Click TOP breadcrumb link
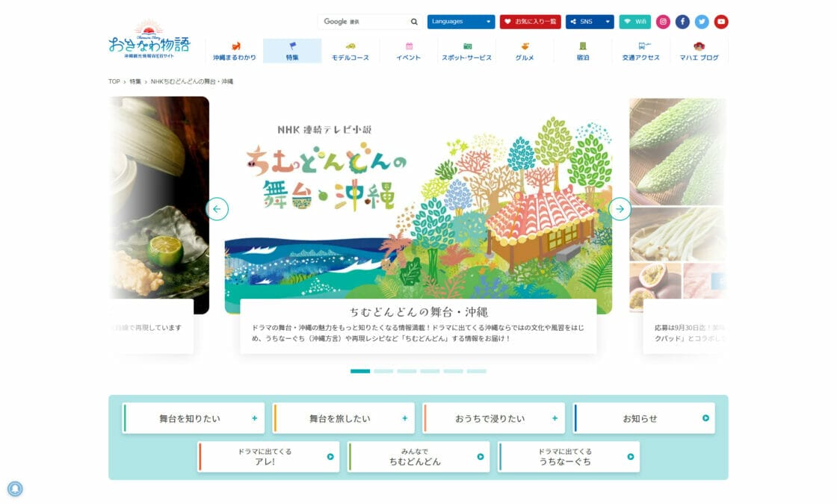The width and height of the screenshot is (837, 504). tap(114, 81)
